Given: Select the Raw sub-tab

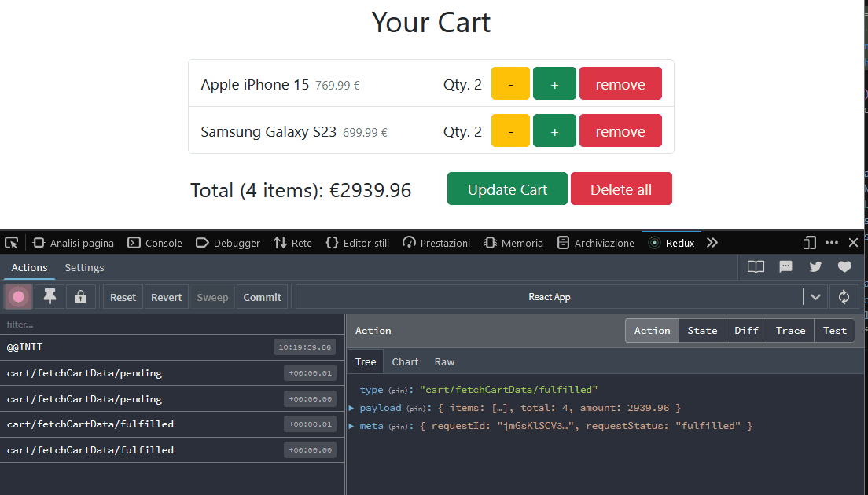Looking at the screenshot, I should pos(444,361).
